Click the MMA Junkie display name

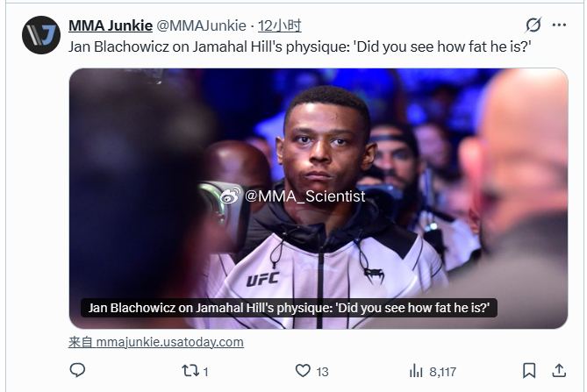(x=111, y=25)
